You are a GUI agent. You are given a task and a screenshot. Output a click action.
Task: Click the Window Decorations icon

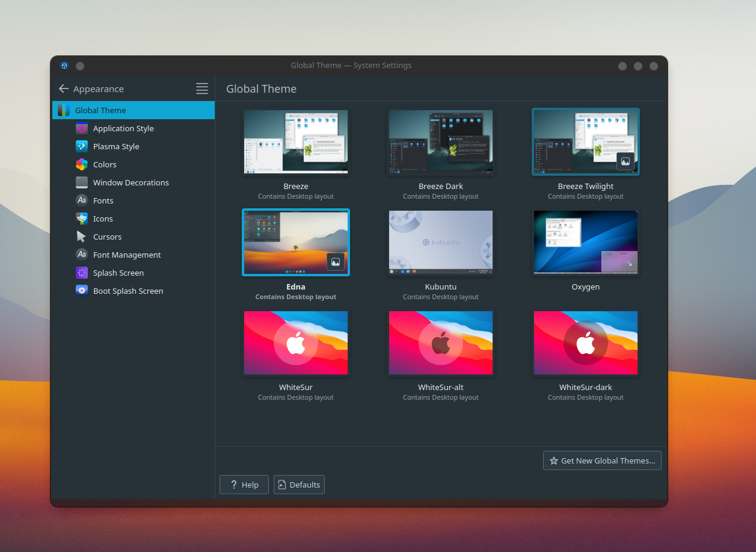[x=82, y=182]
